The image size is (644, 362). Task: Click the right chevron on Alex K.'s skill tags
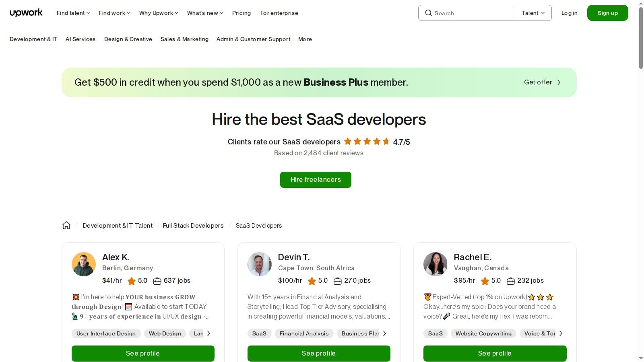[209, 333]
